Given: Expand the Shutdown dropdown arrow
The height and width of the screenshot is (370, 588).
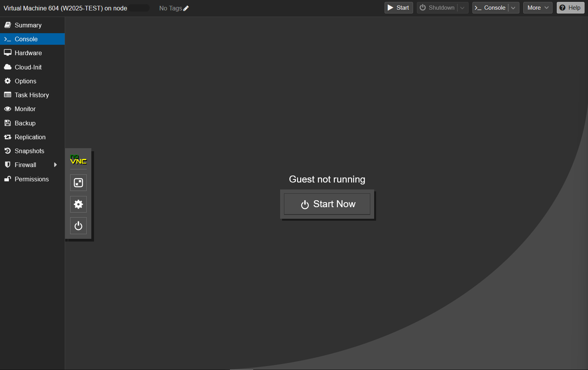Looking at the screenshot, I should pos(462,8).
